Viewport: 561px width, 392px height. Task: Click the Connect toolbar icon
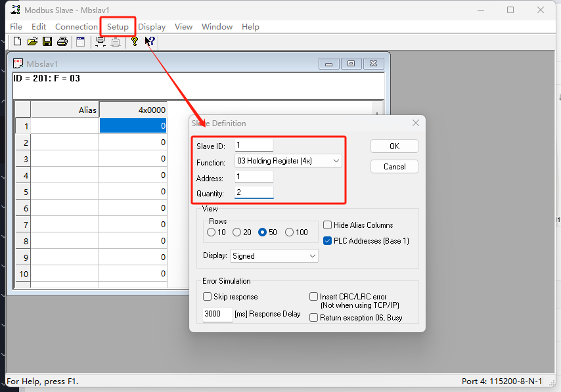(x=101, y=41)
